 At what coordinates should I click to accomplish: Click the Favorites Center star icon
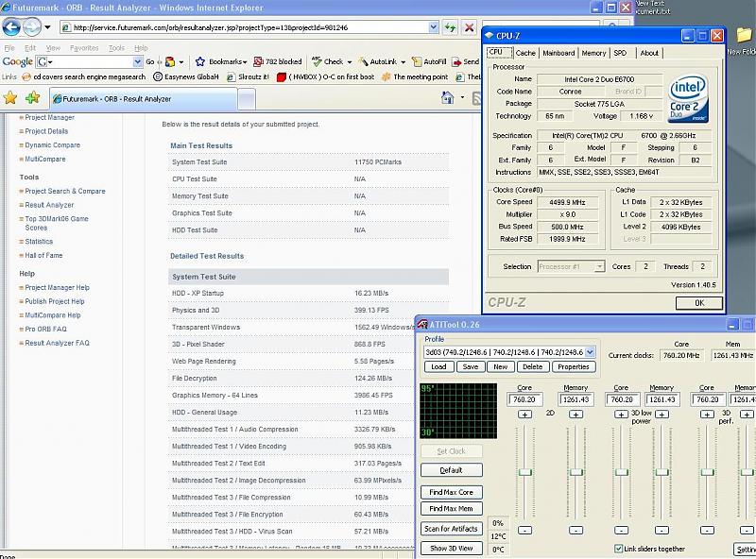(10, 98)
